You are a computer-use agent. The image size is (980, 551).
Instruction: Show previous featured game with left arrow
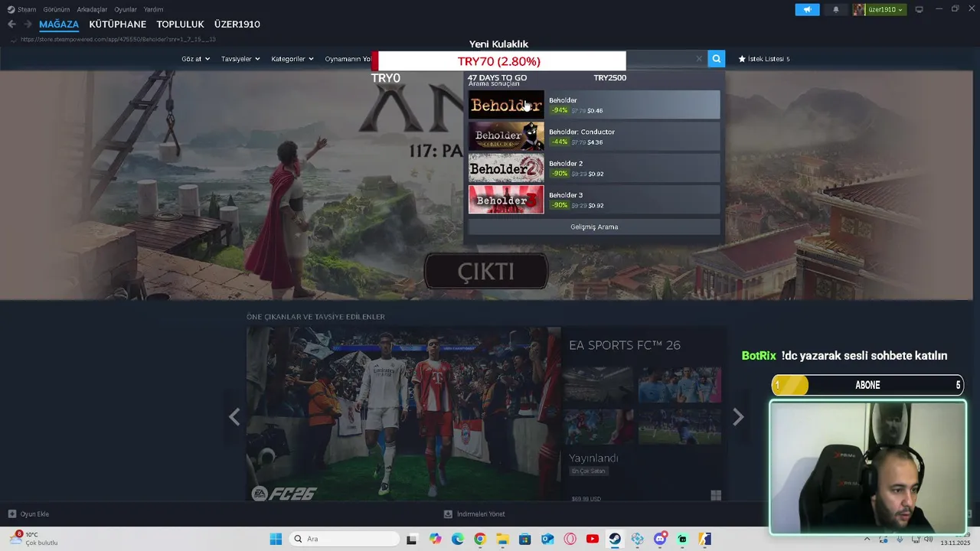(234, 416)
